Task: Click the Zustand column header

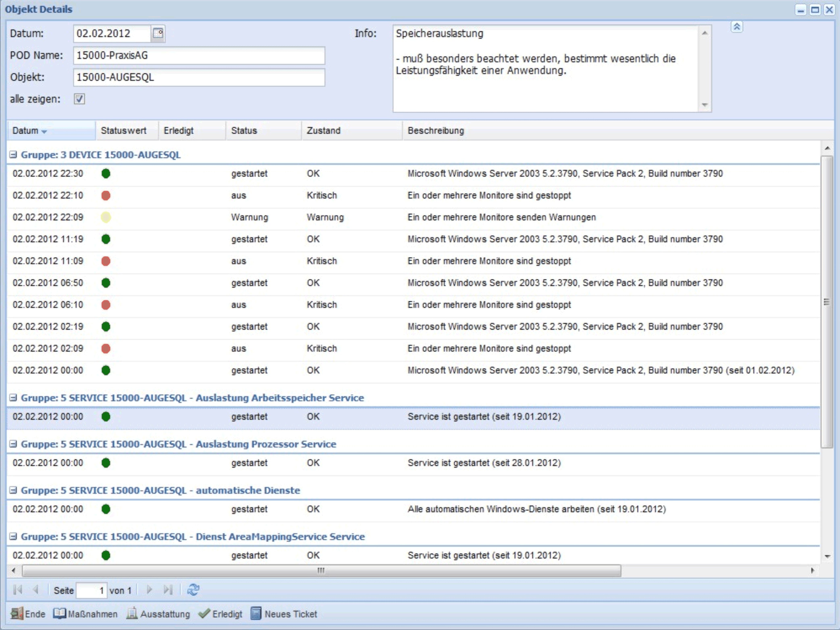Action: (x=323, y=131)
